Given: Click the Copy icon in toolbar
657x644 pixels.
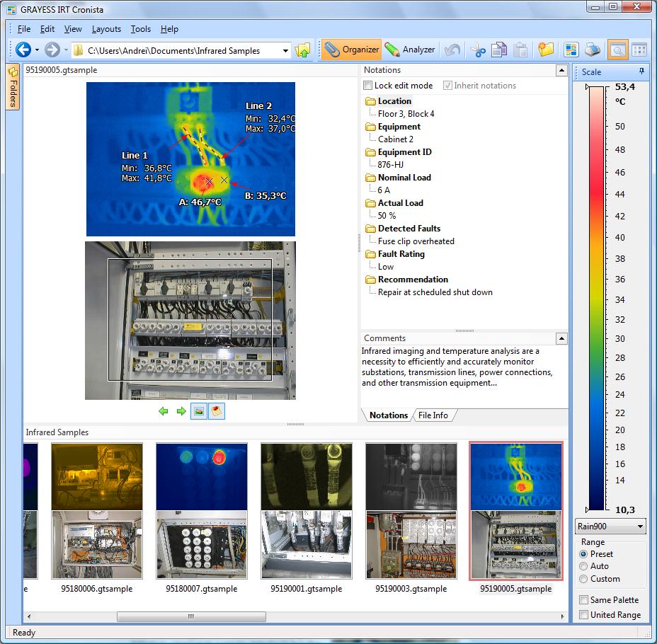Looking at the screenshot, I should [x=499, y=50].
